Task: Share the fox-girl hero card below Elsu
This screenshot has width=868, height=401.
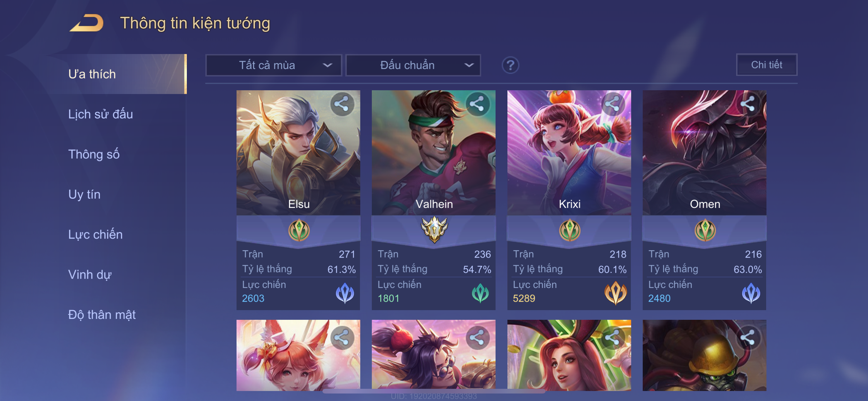Action: (342, 338)
